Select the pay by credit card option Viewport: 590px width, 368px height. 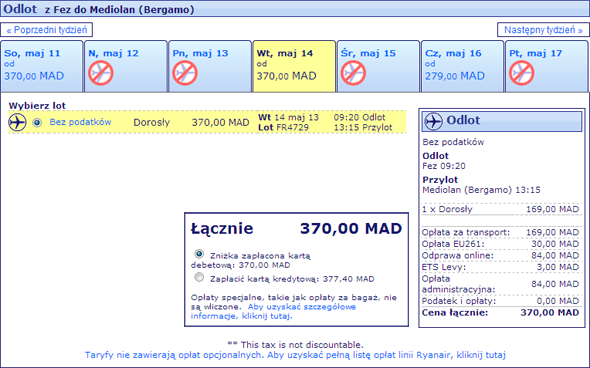pyautogui.click(x=199, y=278)
